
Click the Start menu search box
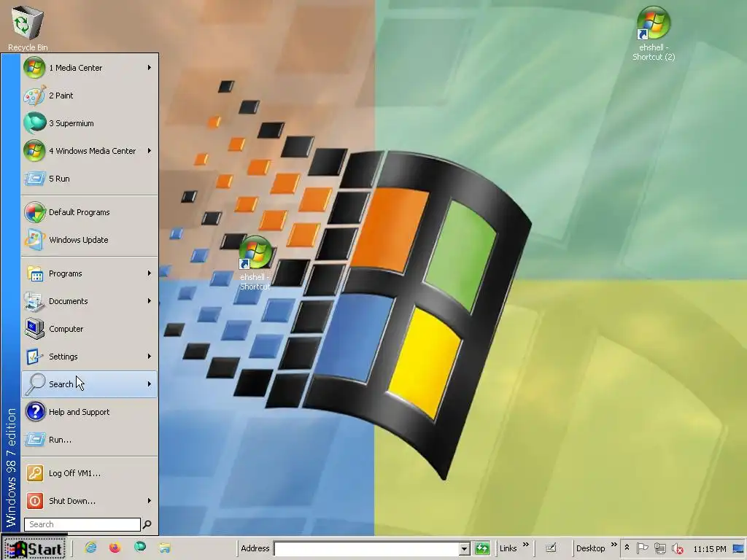(x=82, y=524)
